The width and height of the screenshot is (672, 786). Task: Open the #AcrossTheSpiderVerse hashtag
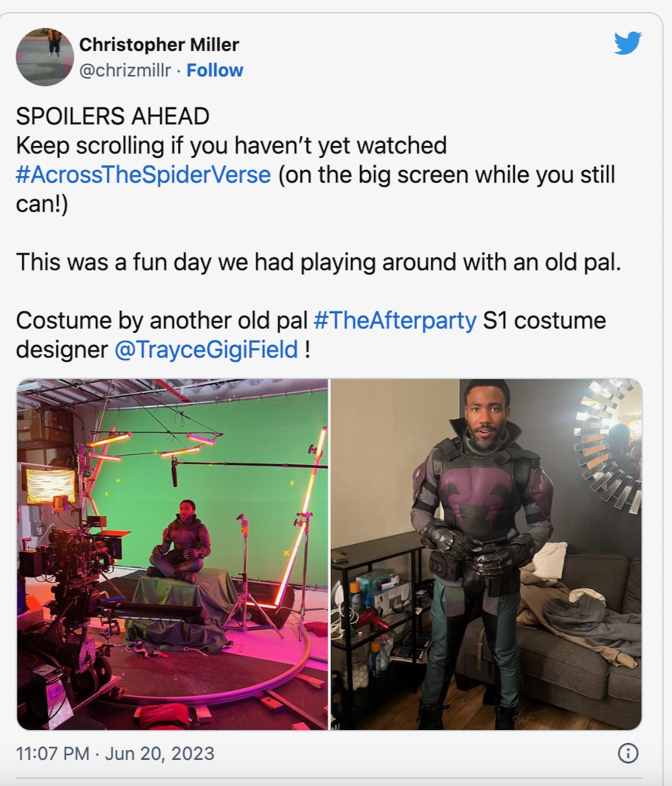coord(143,174)
